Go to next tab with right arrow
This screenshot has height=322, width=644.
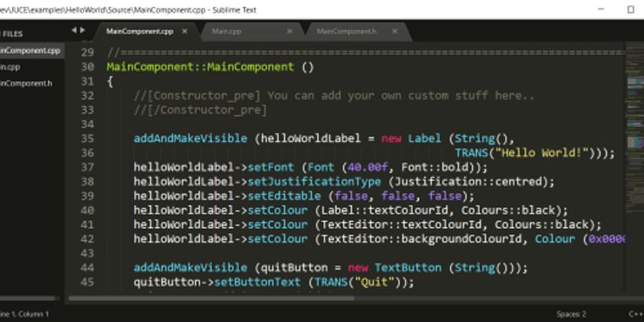point(82,30)
